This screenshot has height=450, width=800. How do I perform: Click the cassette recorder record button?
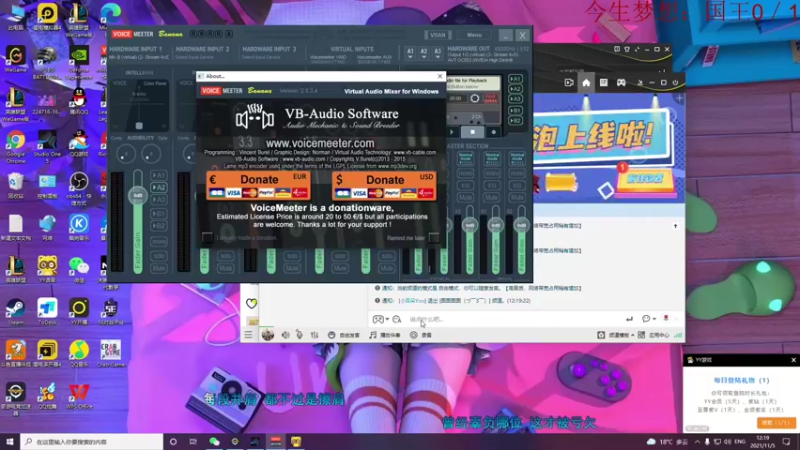click(x=493, y=132)
